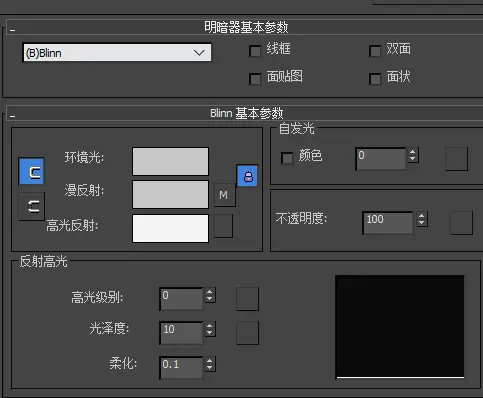The height and width of the screenshot is (398, 483).
Task: Pick the 高光反射 specular color swatch
Action: pos(170,228)
